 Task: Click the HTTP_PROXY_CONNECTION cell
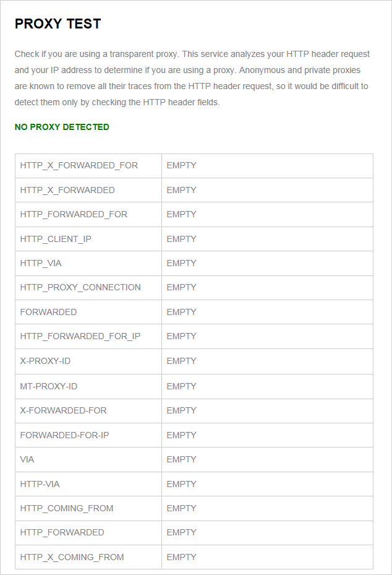tap(80, 287)
